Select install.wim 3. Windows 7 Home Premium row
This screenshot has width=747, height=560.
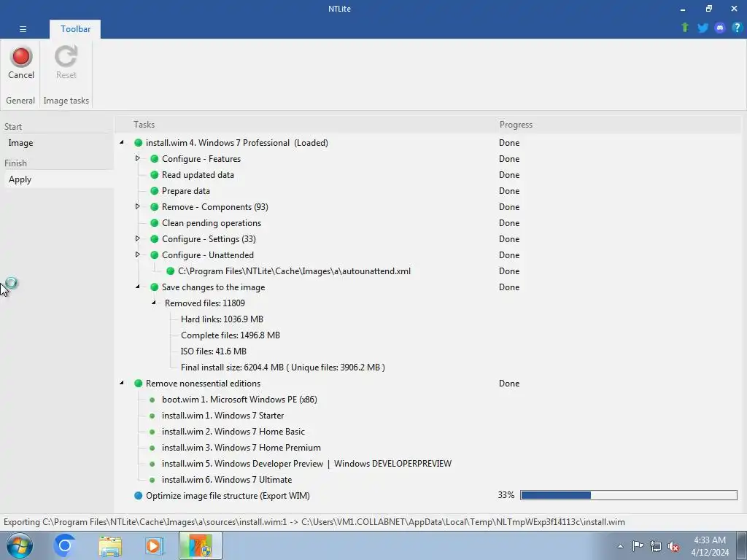(x=241, y=448)
